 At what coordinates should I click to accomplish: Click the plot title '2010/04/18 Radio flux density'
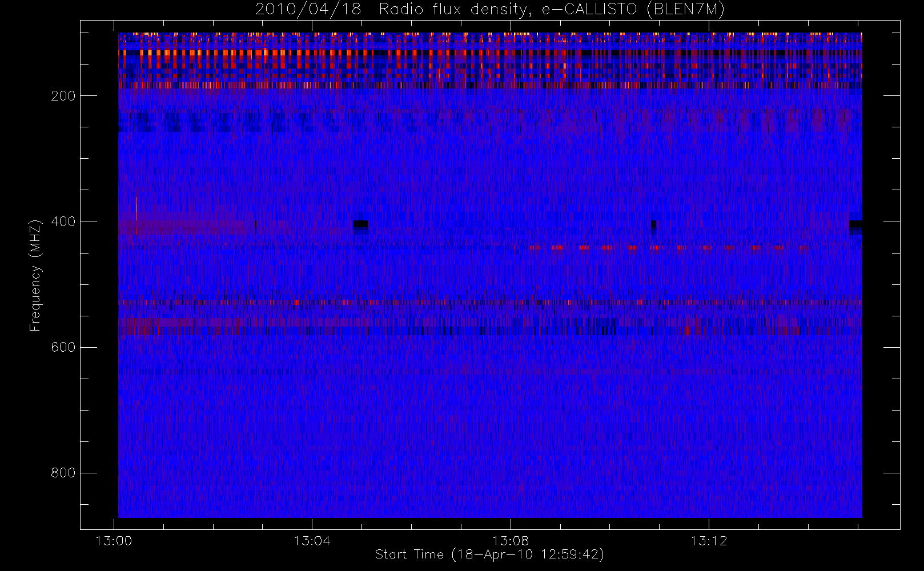[490, 10]
